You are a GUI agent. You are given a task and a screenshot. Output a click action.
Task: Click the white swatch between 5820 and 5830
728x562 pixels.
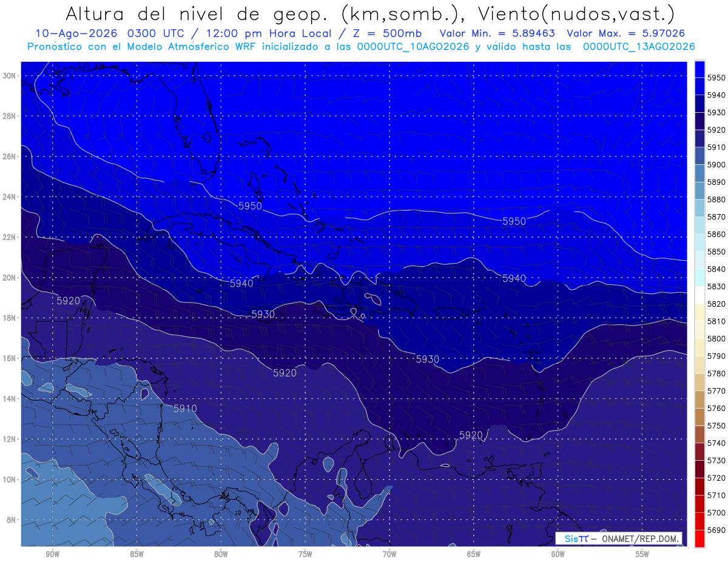click(699, 295)
